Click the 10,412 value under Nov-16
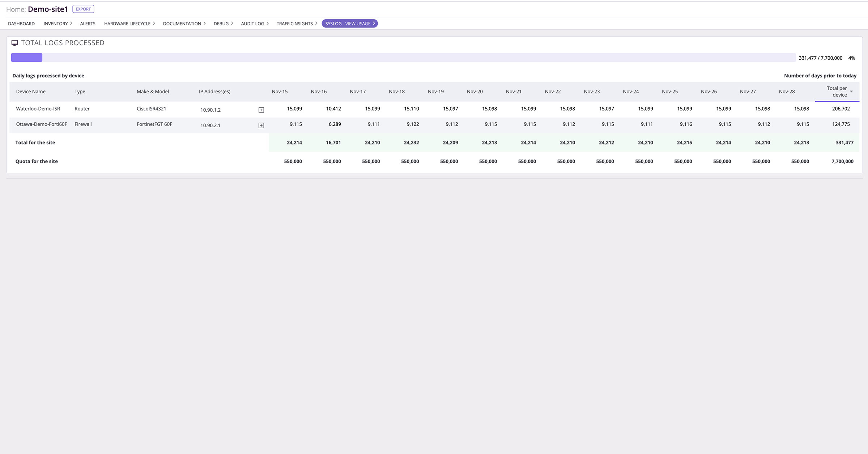This screenshot has width=868, height=454. pyautogui.click(x=333, y=108)
